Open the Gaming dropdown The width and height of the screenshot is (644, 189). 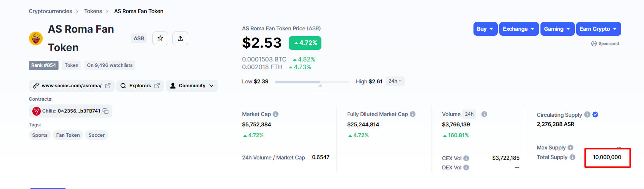click(557, 29)
